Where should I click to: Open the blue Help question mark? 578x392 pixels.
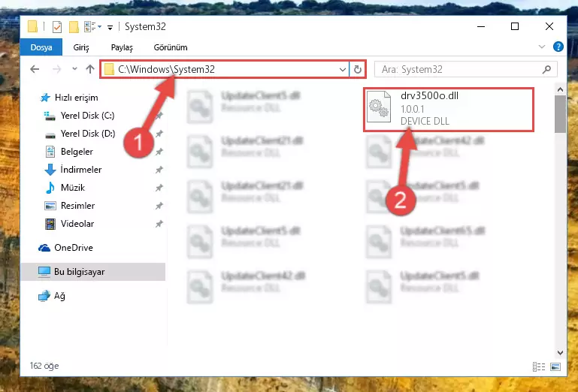(558, 47)
